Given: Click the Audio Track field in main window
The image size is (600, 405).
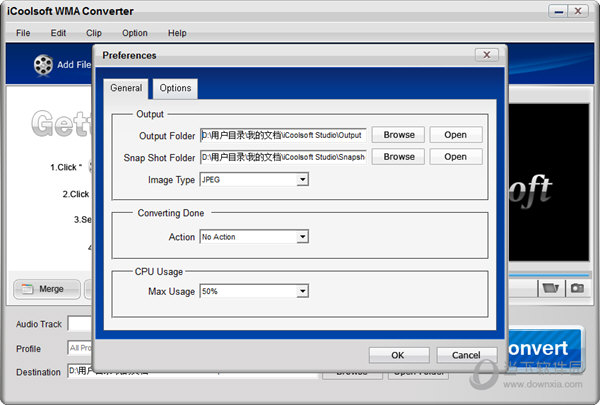Looking at the screenshot, I should 80,324.
